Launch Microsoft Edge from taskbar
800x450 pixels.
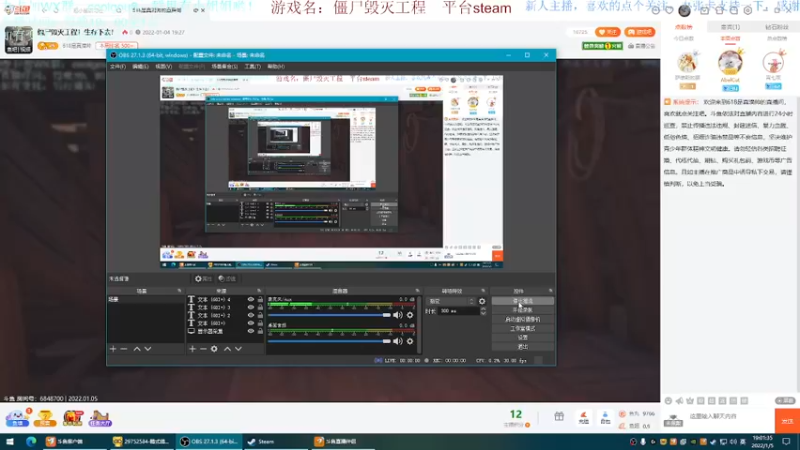coord(31,442)
